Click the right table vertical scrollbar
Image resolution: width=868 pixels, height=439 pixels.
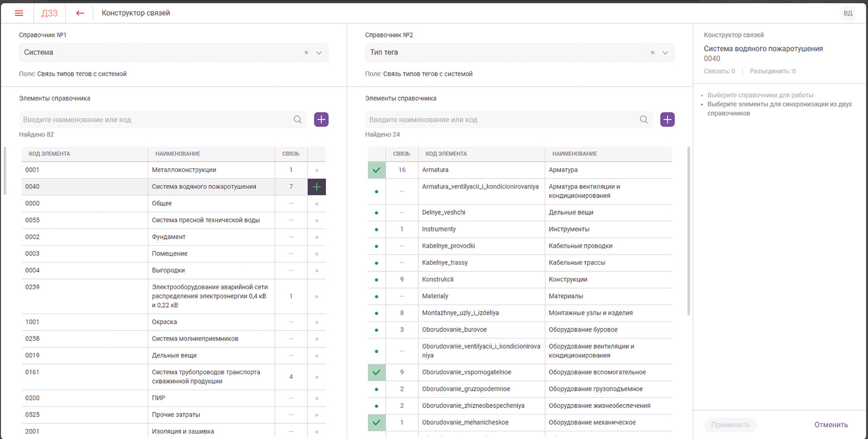click(x=688, y=231)
